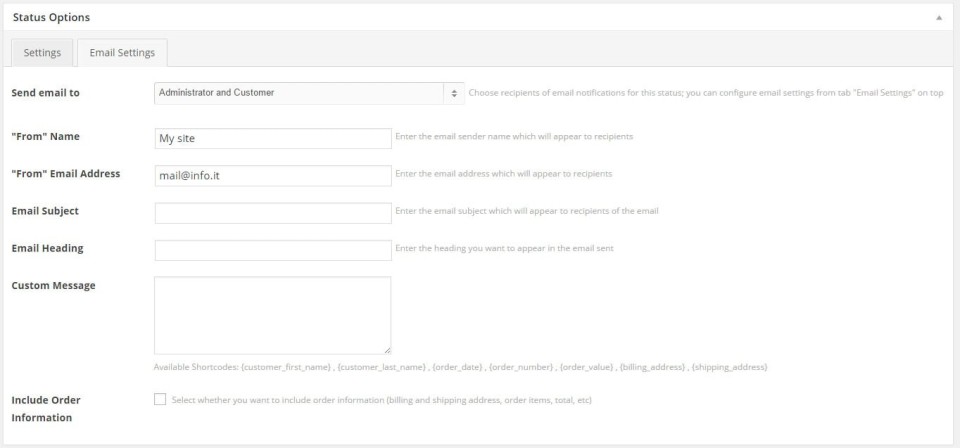960x448 pixels.
Task: Select the Email Settings tab
Action: 122,53
